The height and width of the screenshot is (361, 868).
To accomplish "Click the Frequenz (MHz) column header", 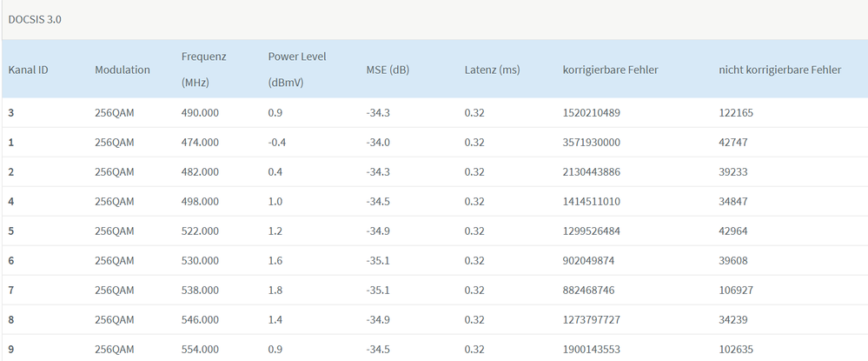I will click(203, 70).
